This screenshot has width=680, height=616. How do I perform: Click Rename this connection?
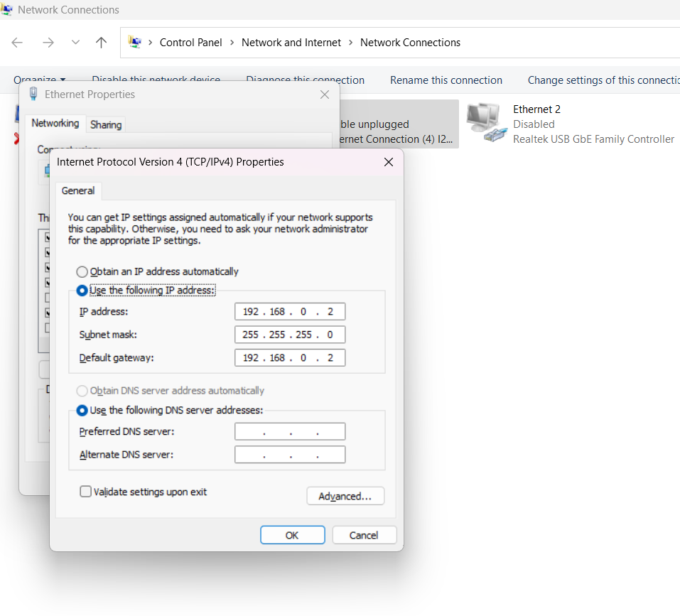(x=446, y=80)
